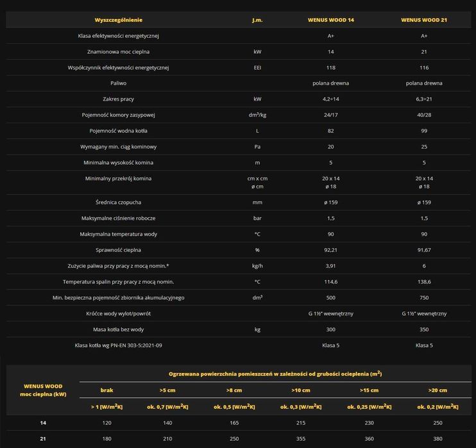Click the "dm³/kg" unit cell
Image resolution: width=476 pixels, height=448 pixels.
tap(257, 115)
